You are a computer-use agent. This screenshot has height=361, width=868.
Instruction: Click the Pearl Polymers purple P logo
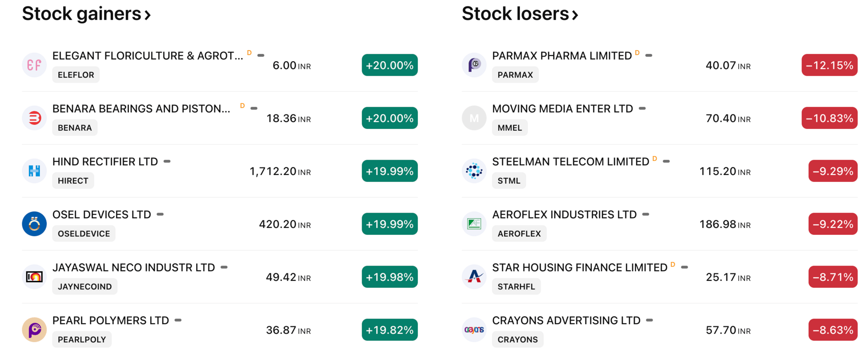click(34, 330)
